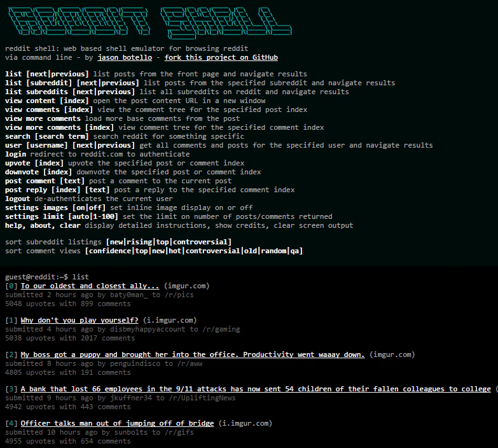
Task: Click the 'post reply [index] [text]' help command
Action: click(57, 190)
